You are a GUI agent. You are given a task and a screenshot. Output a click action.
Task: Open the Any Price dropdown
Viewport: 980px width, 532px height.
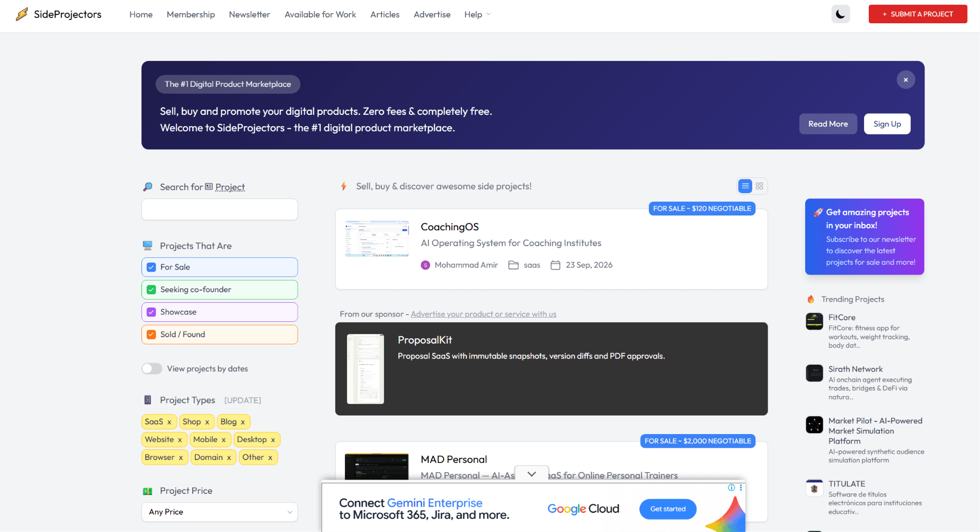[x=219, y=512]
